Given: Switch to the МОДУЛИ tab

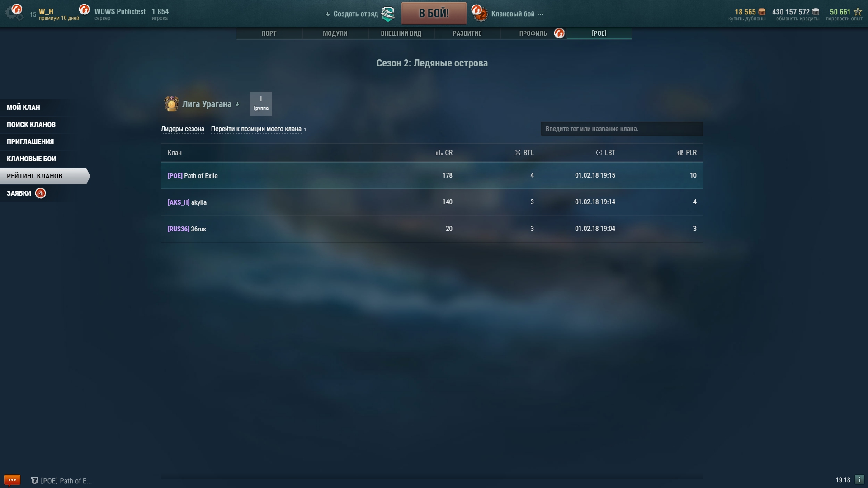Looking at the screenshot, I should coord(335,33).
